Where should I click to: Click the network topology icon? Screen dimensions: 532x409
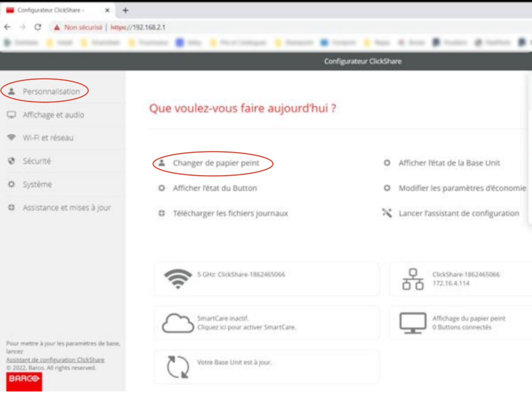413,279
